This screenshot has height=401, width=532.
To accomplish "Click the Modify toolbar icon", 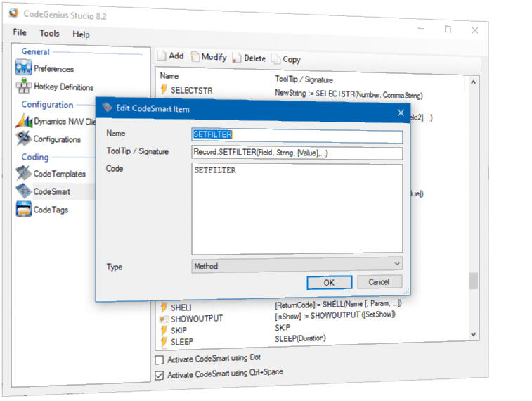I will pyautogui.click(x=195, y=56).
